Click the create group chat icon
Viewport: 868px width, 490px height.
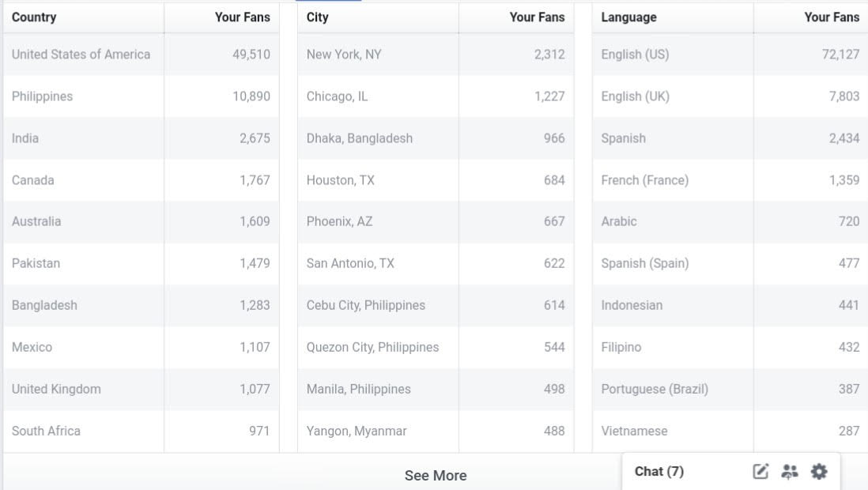[789, 472]
